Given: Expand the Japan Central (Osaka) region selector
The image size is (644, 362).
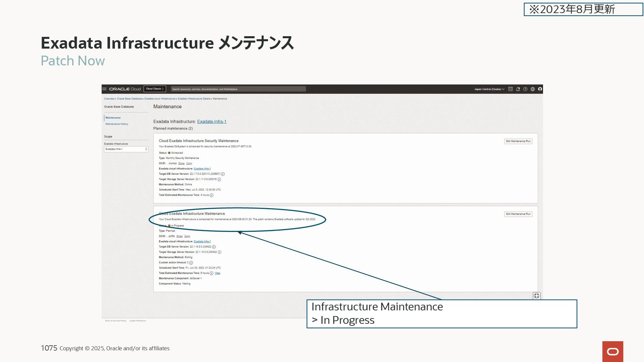Looking at the screenshot, I should click(x=489, y=89).
